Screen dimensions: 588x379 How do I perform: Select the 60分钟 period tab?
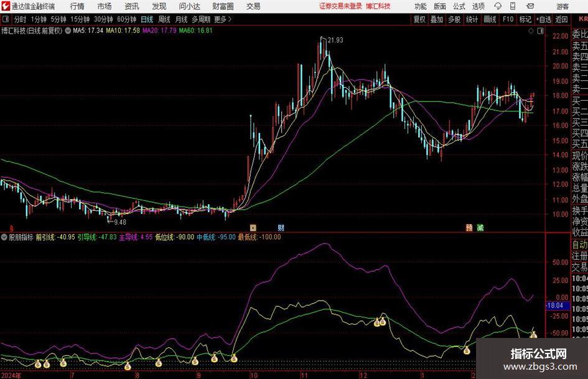click(x=126, y=19)
